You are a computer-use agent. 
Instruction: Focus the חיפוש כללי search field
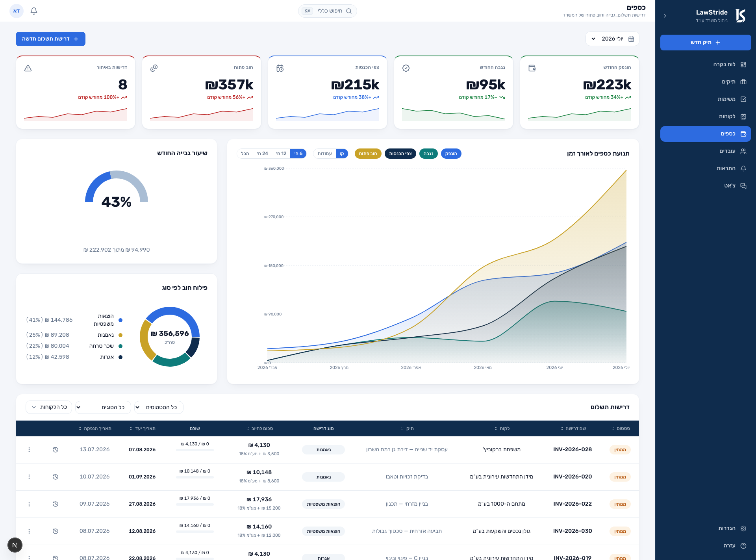coord(328,11)
